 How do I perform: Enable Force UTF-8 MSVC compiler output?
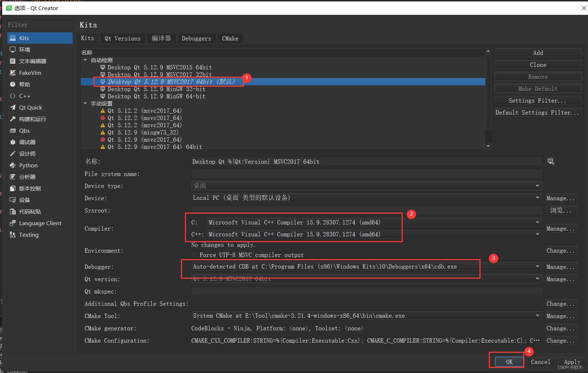click(x=195, y=255)
